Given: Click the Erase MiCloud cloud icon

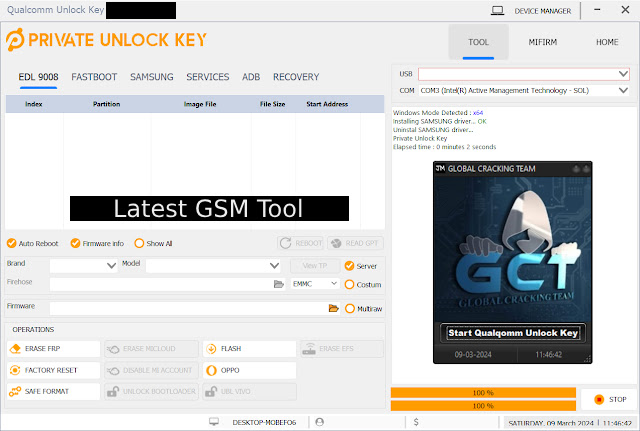Looking at the screenshot, I should [113, 349].
